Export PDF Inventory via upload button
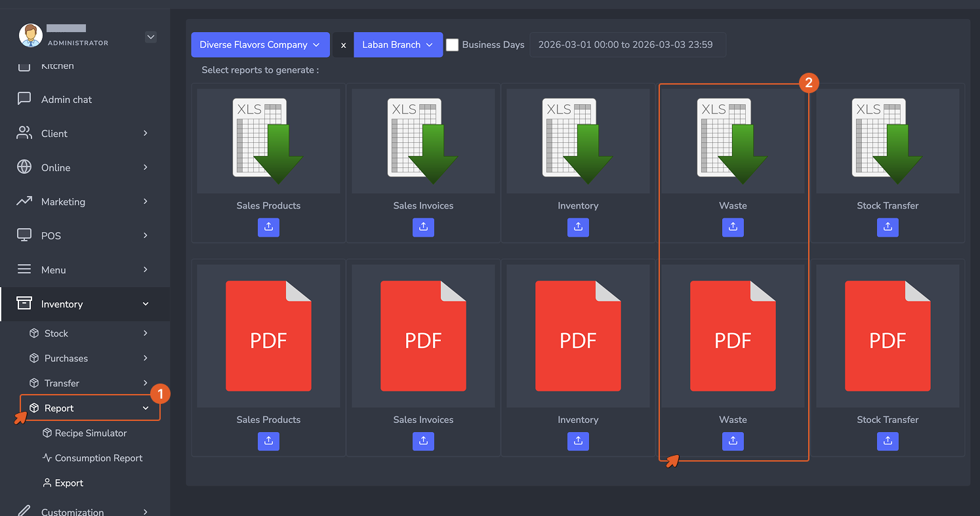980x516 pixels. tap(578, 441)
